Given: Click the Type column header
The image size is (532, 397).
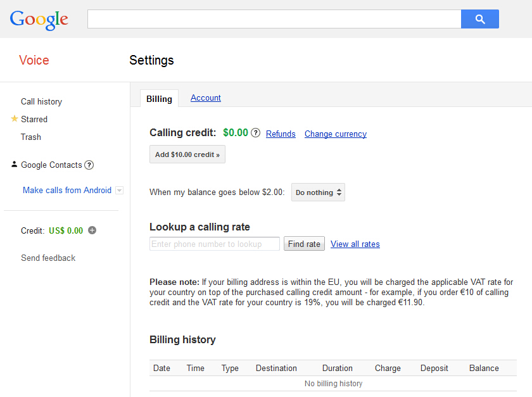Looking at the screenshot, I should tap(230, 369).
